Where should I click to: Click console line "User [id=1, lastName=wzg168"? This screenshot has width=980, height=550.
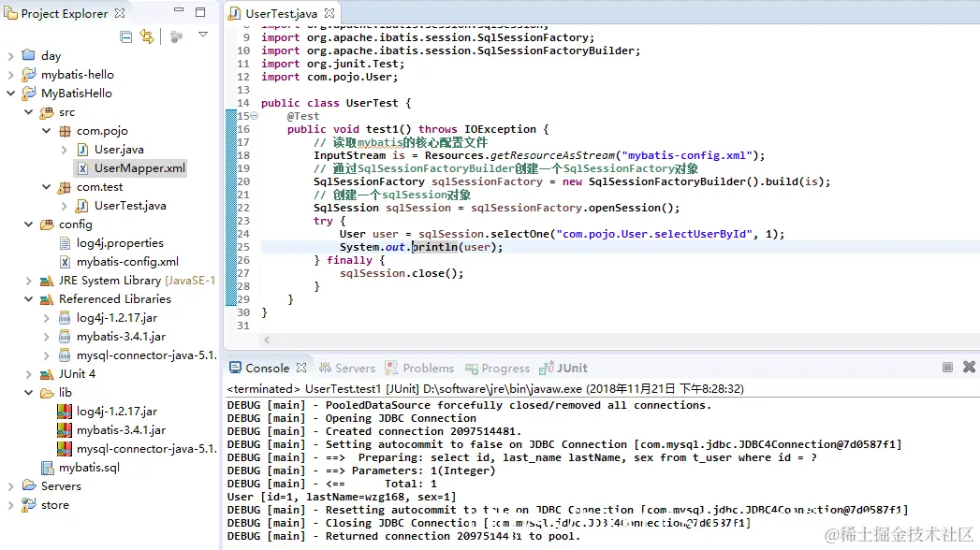342,497
